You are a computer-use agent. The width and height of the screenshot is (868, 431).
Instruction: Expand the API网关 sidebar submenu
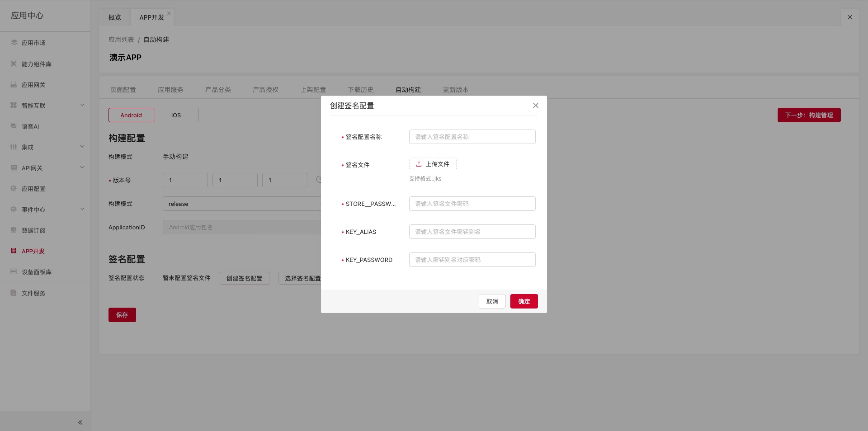click(82, 167)
